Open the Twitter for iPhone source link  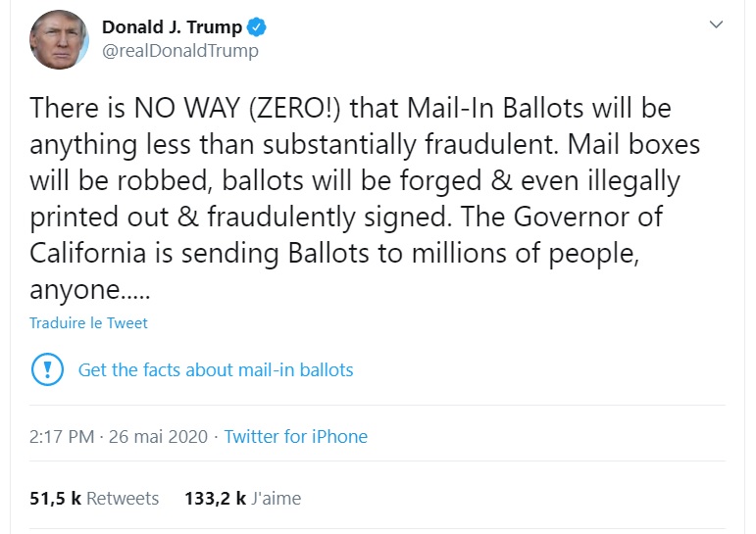(x=295, y=437)
